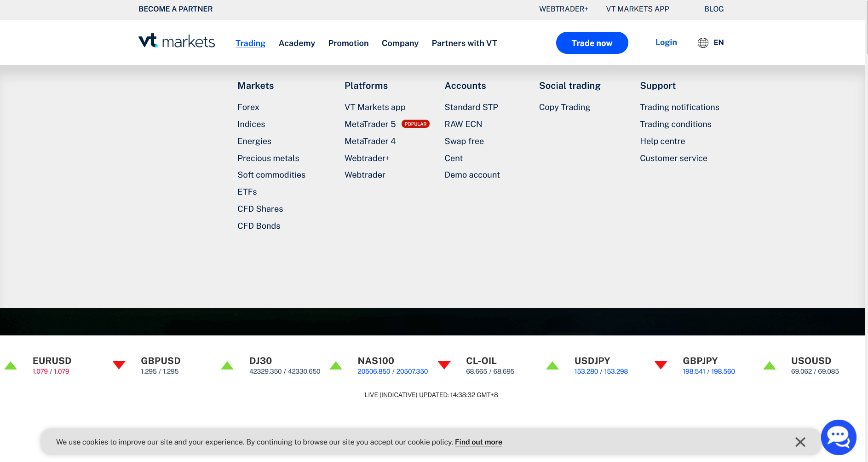
Task: Open the Academy menu
Action: [x=297, y=43]
